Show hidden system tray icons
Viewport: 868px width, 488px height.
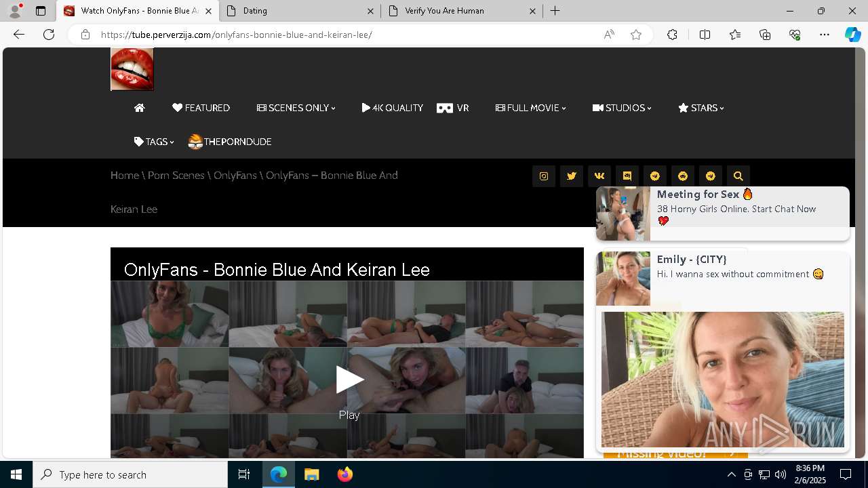pos(731,474)
